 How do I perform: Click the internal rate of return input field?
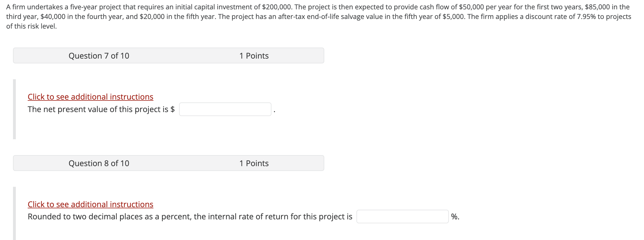click(402, 217)
